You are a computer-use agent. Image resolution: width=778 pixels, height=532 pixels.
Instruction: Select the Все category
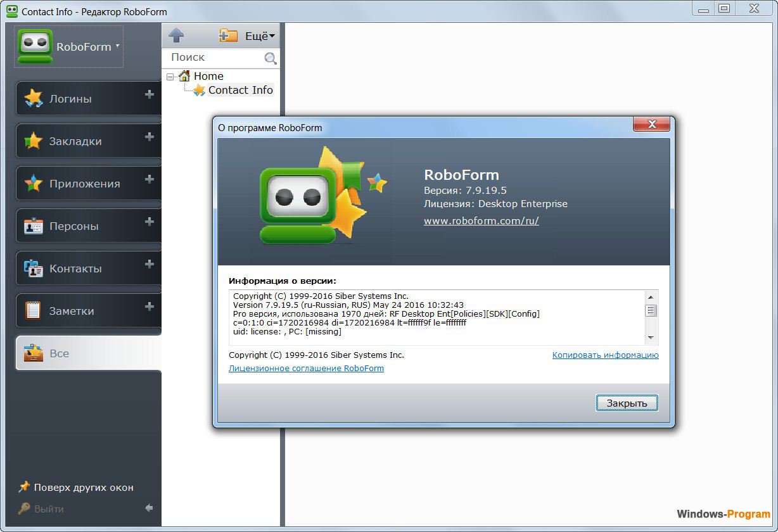88,353
